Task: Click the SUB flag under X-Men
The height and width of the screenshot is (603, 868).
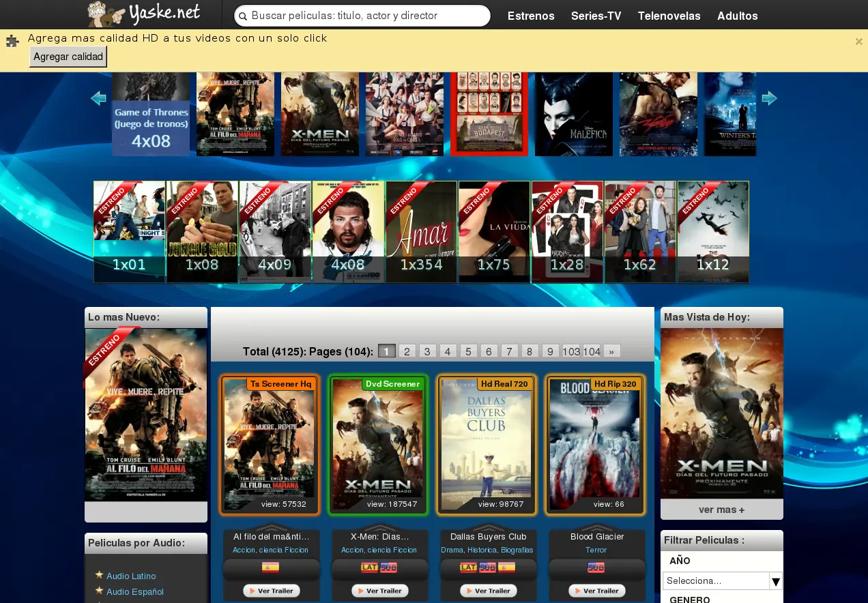Action: [x=388, y=568]
